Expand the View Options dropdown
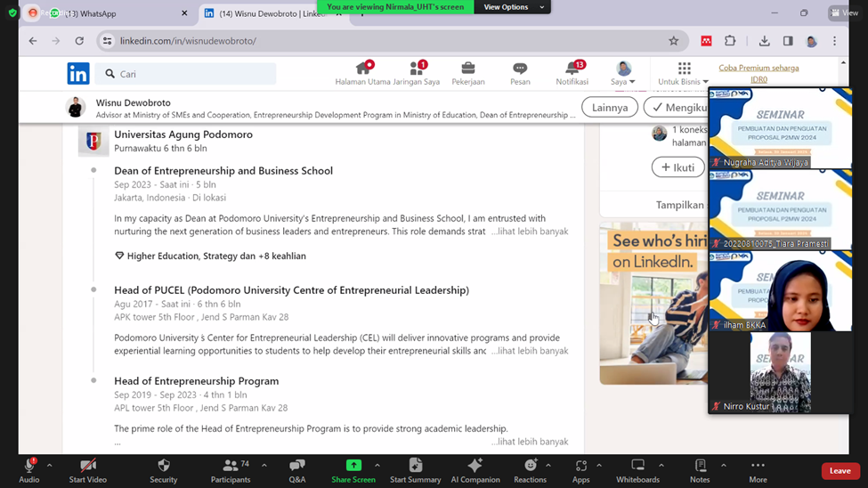The height and width of the screenshot is (488, 868). pyautogui.click(x=512, y=7)
